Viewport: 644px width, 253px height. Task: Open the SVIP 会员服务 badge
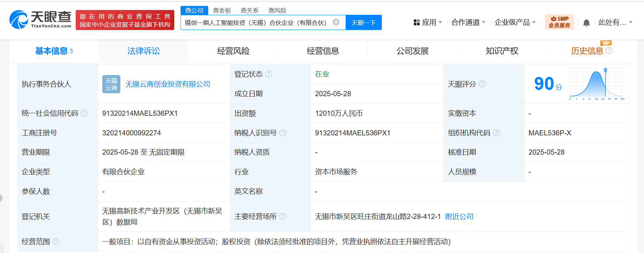(x=559, y=22)
